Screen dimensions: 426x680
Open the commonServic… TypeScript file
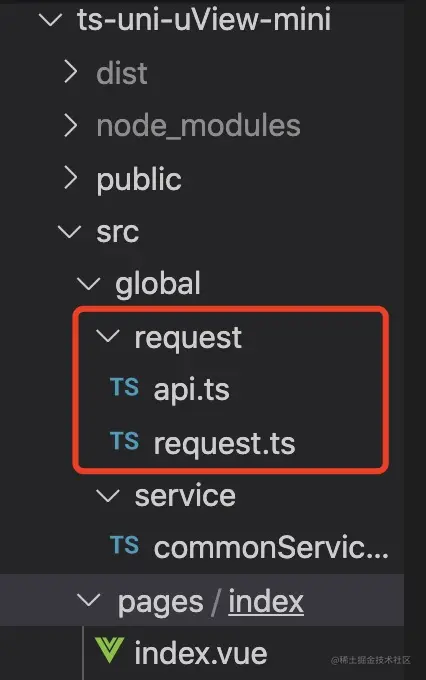271,547
